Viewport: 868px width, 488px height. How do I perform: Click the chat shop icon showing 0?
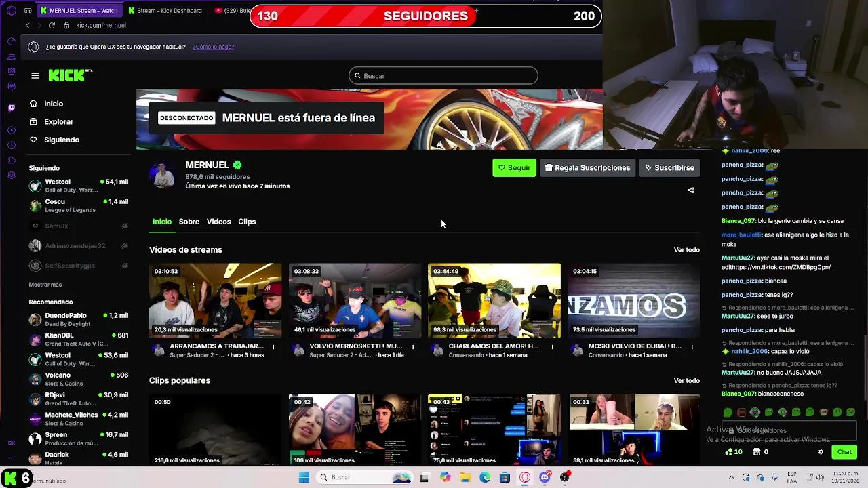coord(761,452)
